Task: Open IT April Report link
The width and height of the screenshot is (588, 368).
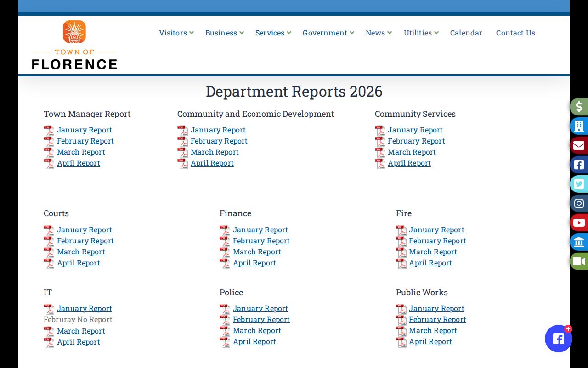Action: pos(79,342)
